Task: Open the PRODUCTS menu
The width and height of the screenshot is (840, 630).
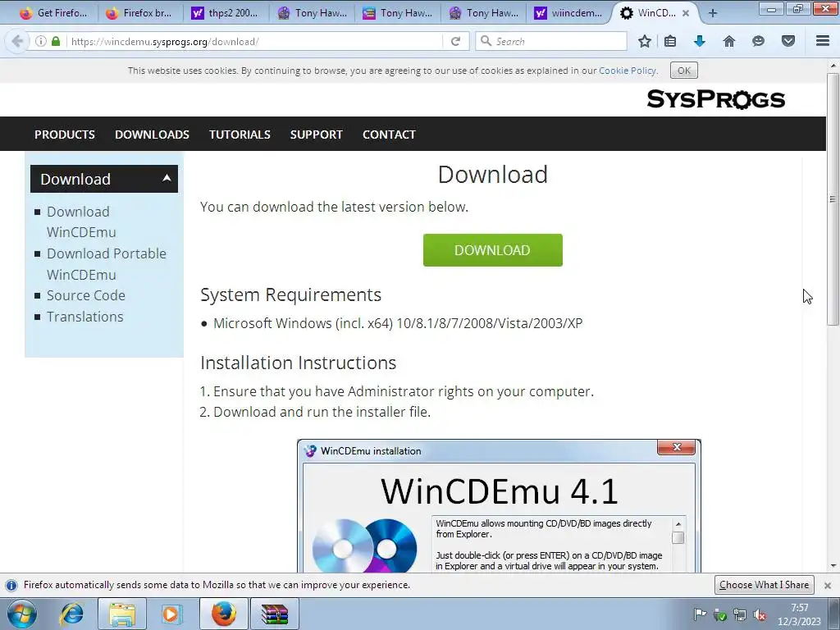Action: [x=65, y=135]
